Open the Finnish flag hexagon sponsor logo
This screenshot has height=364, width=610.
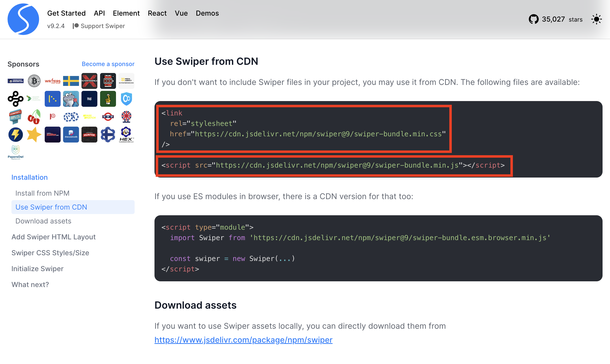coord(108,135)
